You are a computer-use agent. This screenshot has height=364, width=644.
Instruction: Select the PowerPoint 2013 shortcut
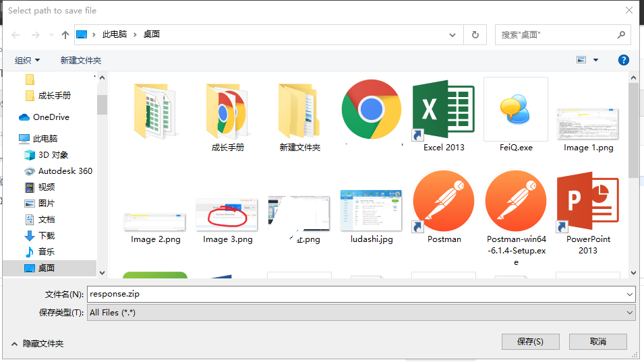tap(588, 214)
